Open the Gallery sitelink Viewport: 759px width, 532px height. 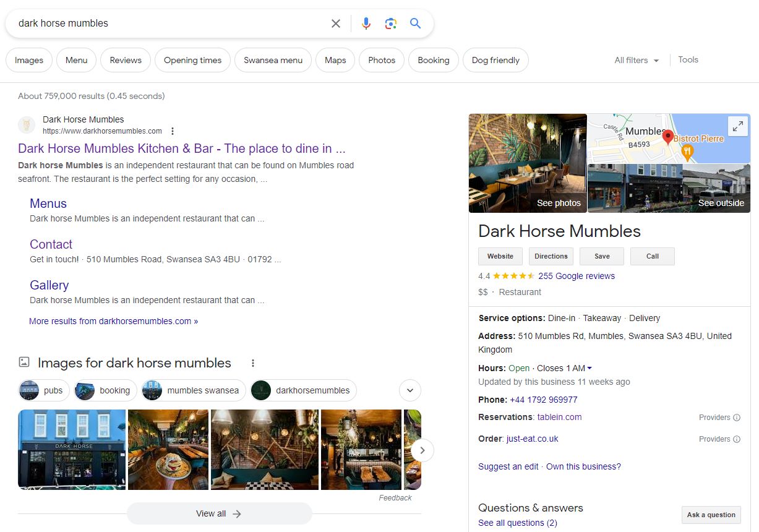(49, 285)
